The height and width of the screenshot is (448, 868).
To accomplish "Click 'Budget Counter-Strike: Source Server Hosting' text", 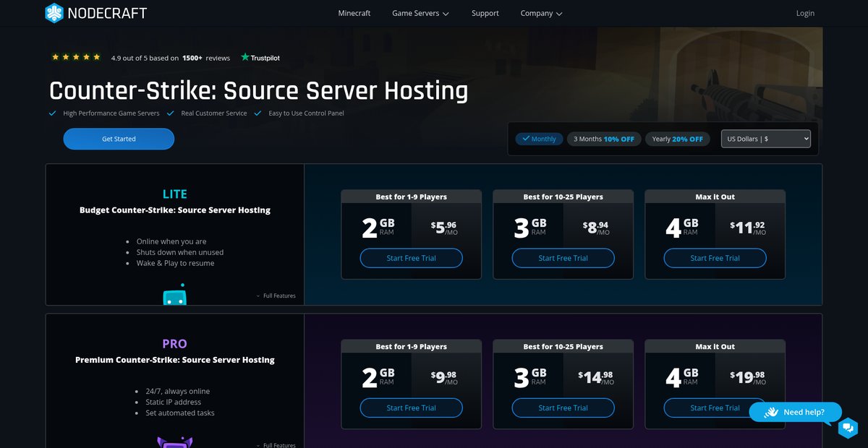I will tap(175, 210).
